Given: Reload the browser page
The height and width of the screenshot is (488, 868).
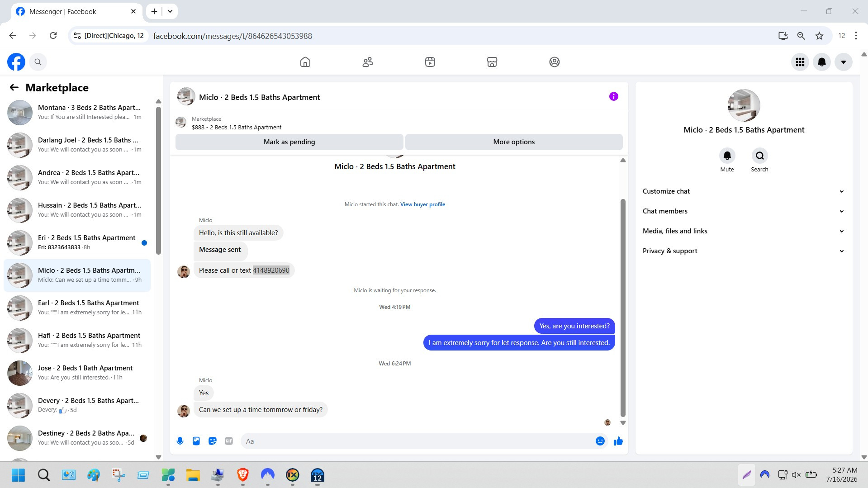Looking at the screenshot, I should 53,36.
